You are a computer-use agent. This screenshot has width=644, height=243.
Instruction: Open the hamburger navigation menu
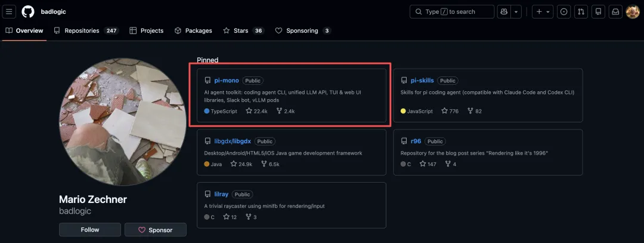coord(10,11)
